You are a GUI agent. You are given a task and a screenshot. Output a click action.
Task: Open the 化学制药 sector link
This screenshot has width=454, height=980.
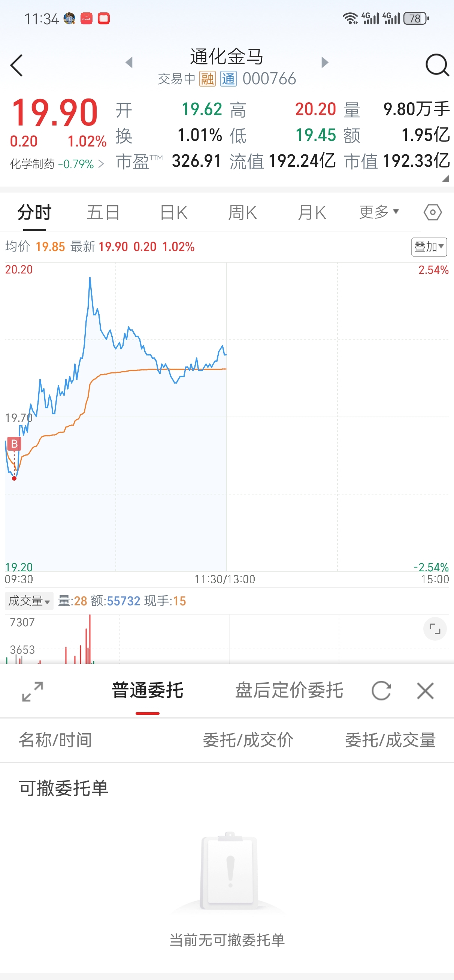(57, 164)
